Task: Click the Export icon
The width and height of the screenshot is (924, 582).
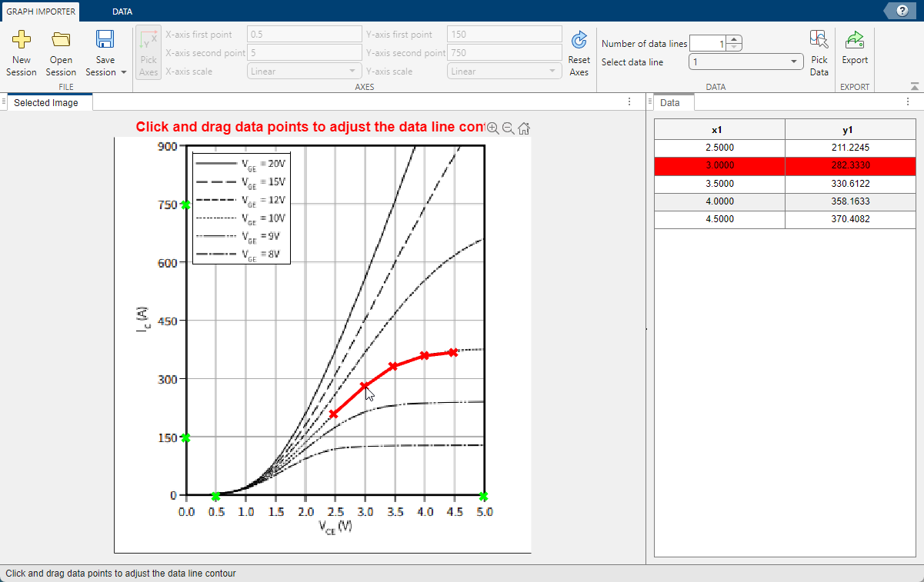Action: [x=854, y=40]
